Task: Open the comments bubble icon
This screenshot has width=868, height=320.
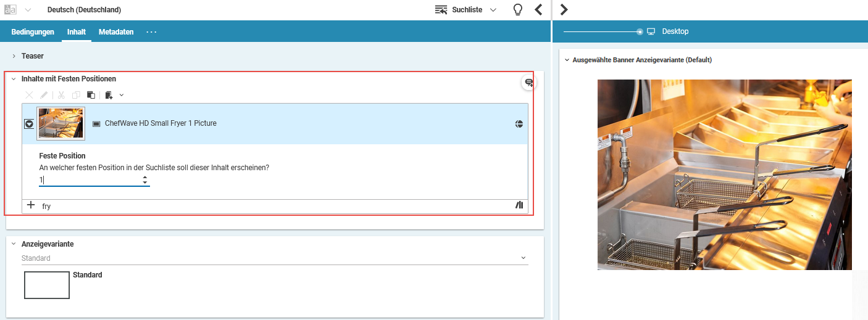Action: 528,83
